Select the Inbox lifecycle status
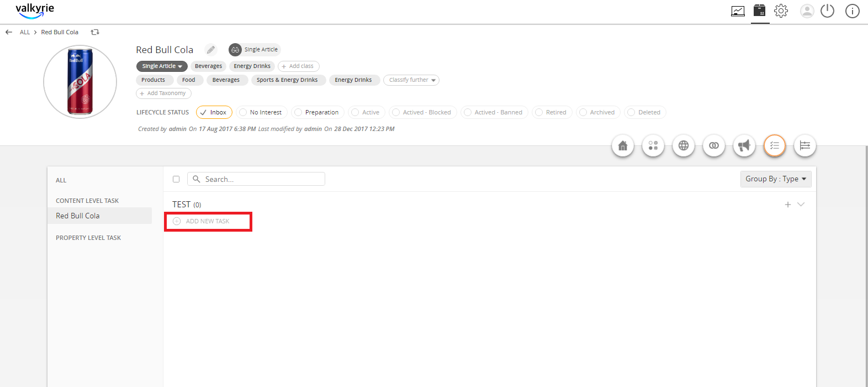Image resolution: width=868 pixels, height=387 pixels. [214, 112]
